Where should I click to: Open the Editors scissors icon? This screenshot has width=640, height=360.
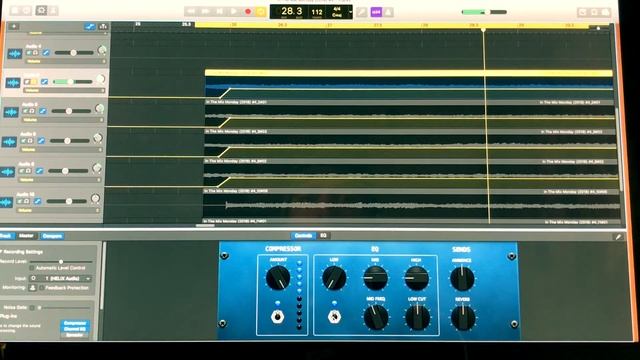coord(53,11)
